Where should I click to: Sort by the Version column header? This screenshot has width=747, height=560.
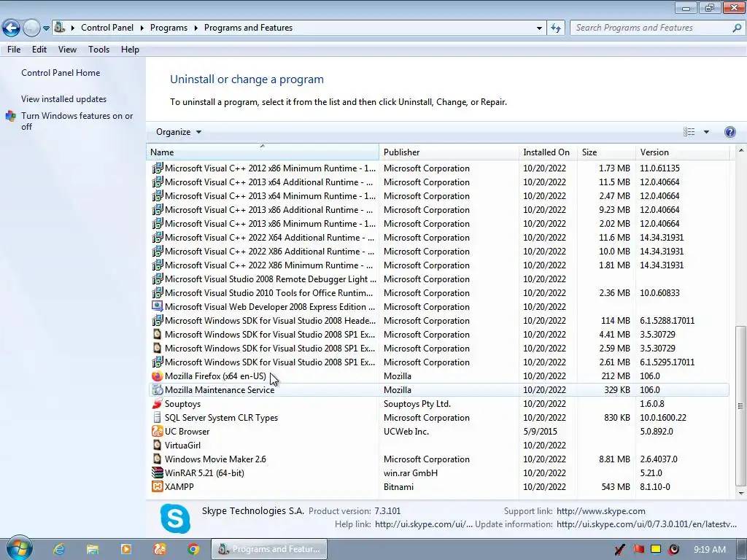coord(682,152)
